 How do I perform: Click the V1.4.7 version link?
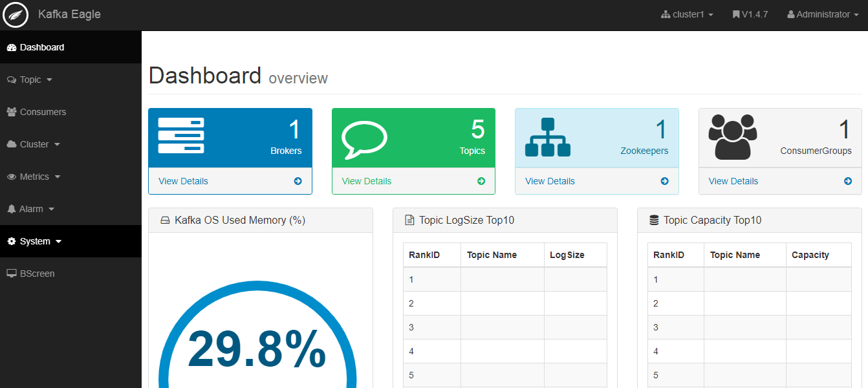coord(750,14)
